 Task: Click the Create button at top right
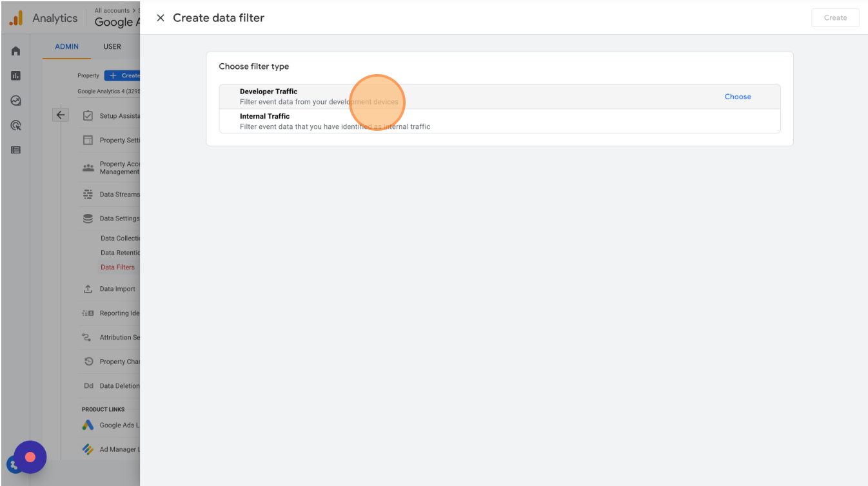[x=835, y=18]
